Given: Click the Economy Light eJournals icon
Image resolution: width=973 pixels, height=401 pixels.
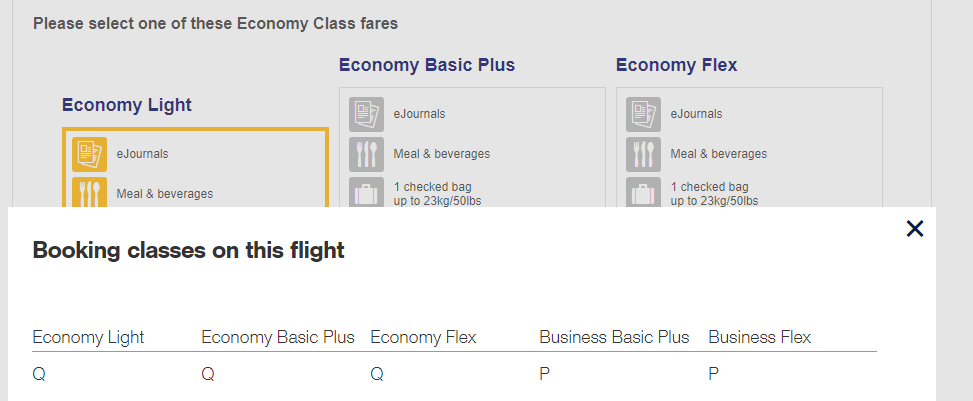Looking at the screenshot, I should coord(89,154).
